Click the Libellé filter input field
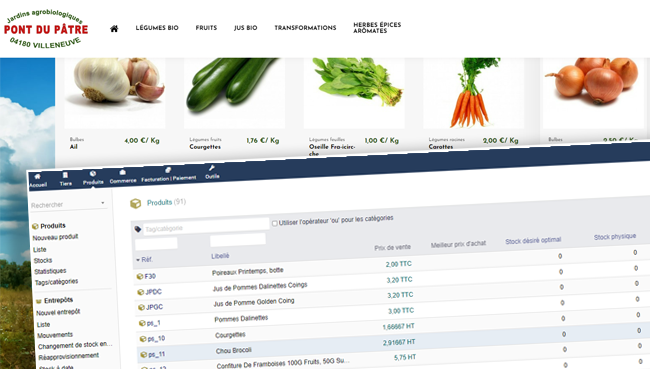The image size is (650, 369). pos(238,239)
